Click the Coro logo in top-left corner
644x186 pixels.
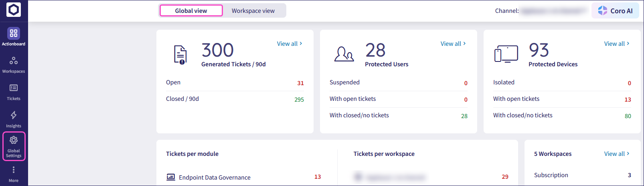(14, 10)
